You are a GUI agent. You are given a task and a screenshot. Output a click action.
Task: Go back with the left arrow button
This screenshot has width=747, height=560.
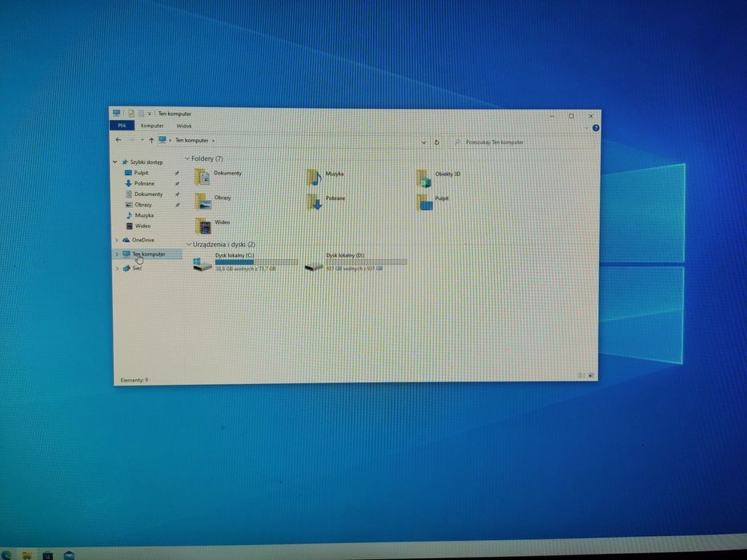point(118,139)
